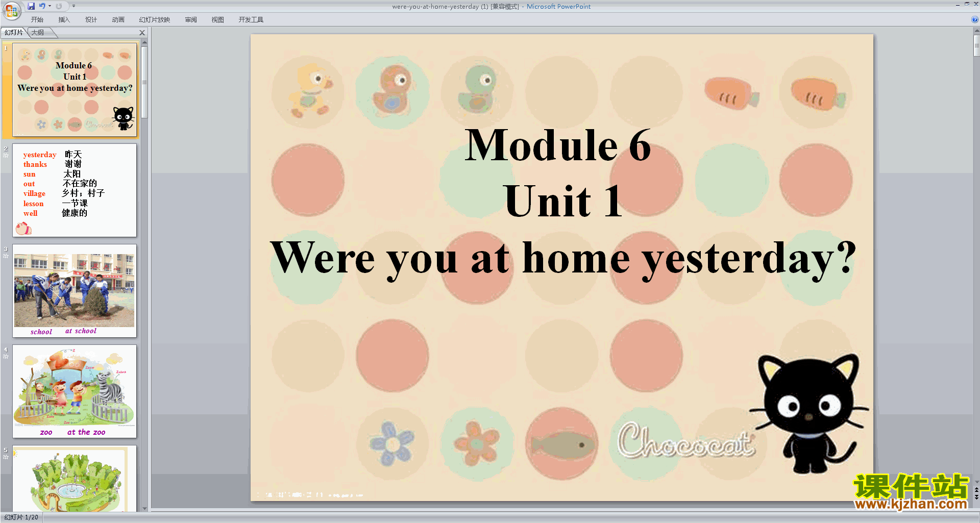
Task: Open the 插入 ribbon tab
Action: [64, 20]
